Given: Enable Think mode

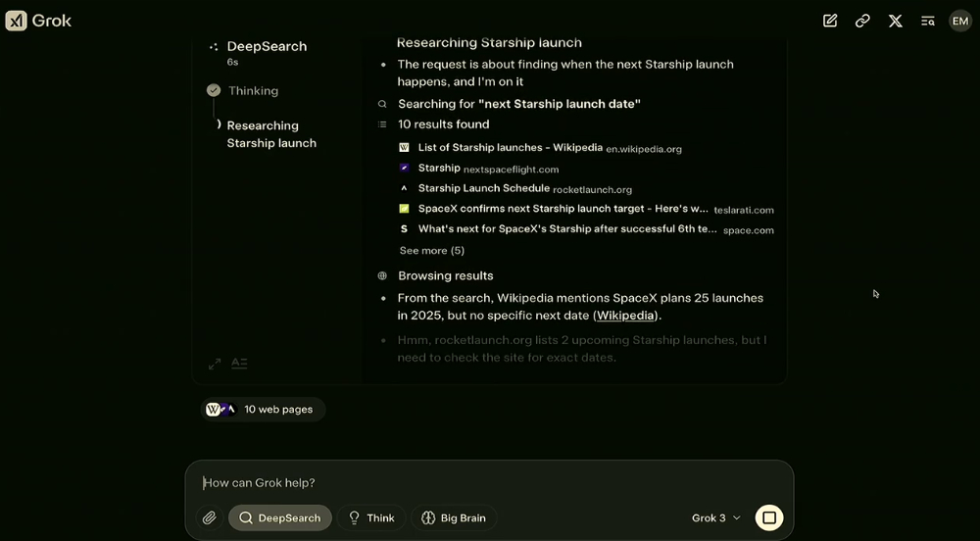Looking at the screenshot, I should point(371,517).
